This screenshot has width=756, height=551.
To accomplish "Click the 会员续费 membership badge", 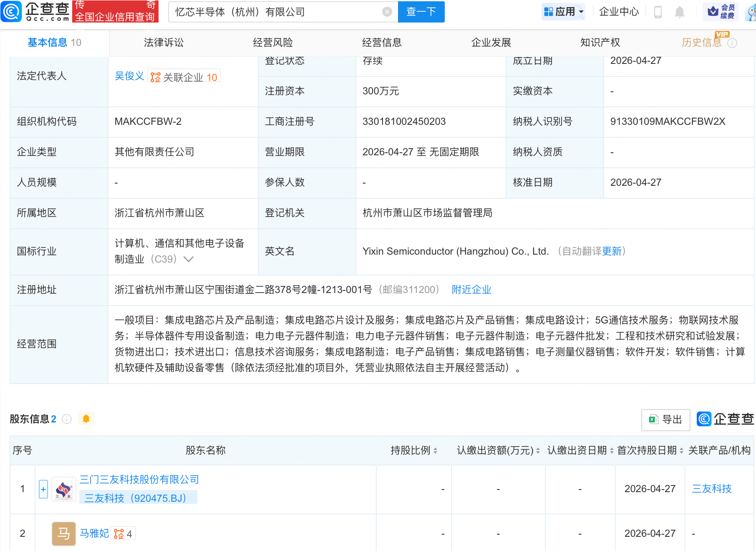I will (721, 12).
